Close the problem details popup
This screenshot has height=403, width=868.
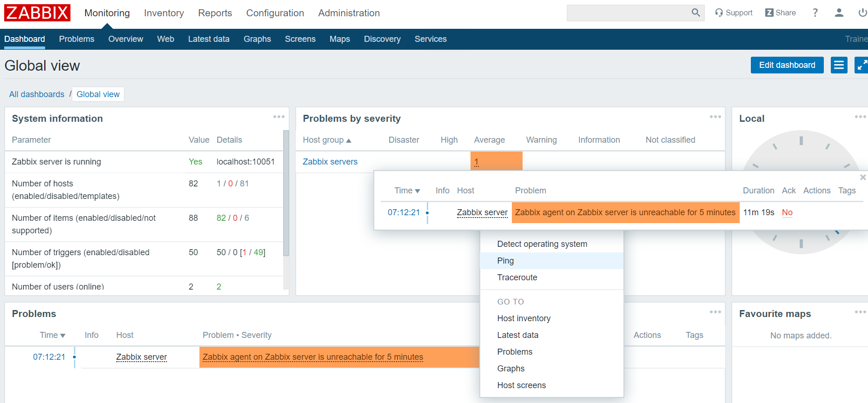click(x=863, y=178)
